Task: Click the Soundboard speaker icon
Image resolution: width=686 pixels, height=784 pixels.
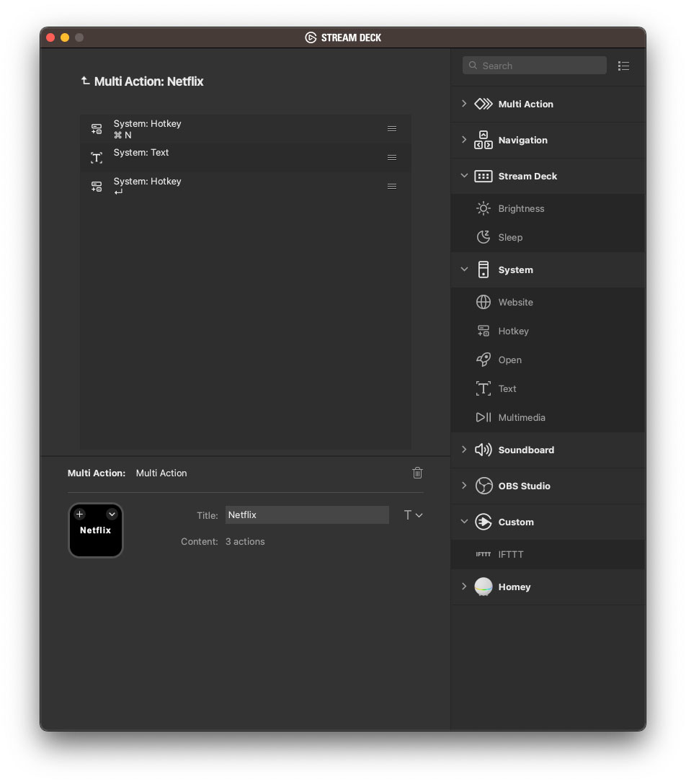Action: (x=484, y=450)
